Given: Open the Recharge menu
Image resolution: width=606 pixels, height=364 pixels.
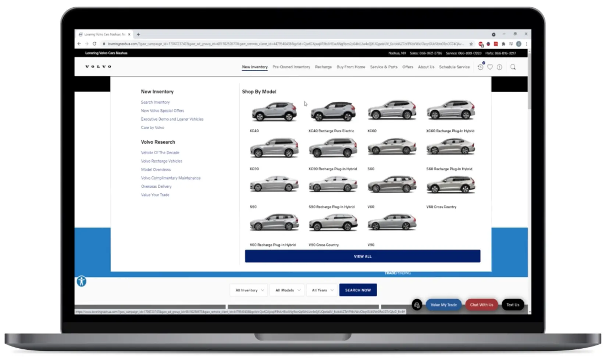Looking at the screenshot, I should [x=323, y=67].
